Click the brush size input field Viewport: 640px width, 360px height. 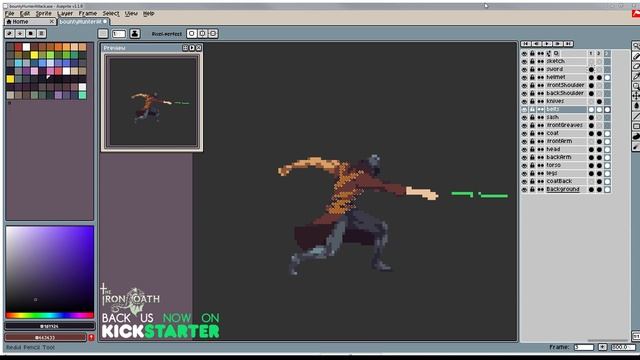coord(119,33)
